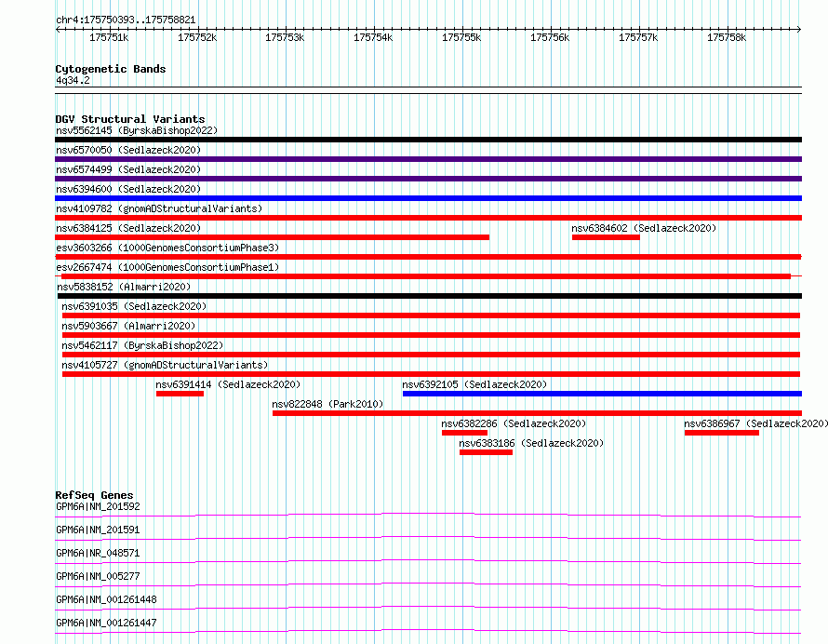Image resolution: width=828 pixels, height=644 pixels.
Task: Click the nsv822848 (Park2010) label
Action: (x=327, y=404)
